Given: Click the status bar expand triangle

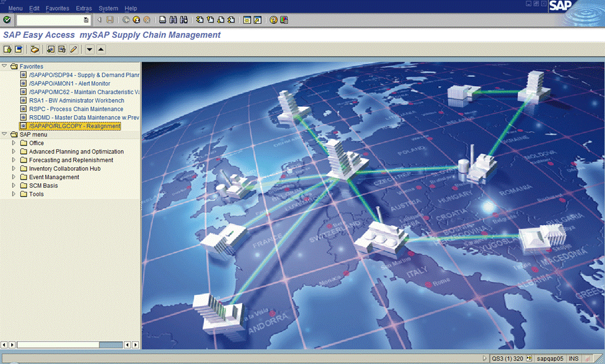Looking at the screenshot, I should [x=484, y=358].
